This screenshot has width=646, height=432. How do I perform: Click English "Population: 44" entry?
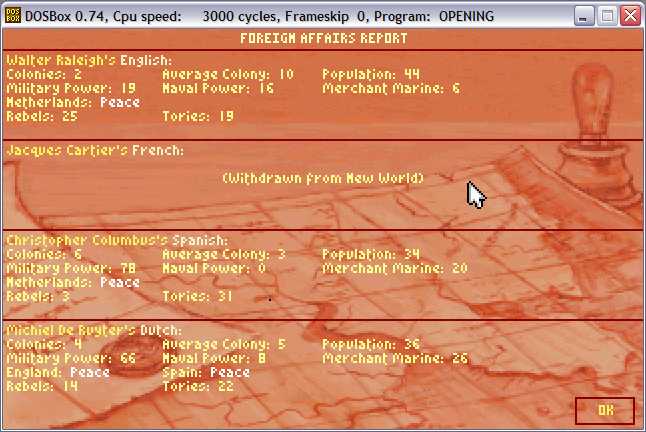371,75
